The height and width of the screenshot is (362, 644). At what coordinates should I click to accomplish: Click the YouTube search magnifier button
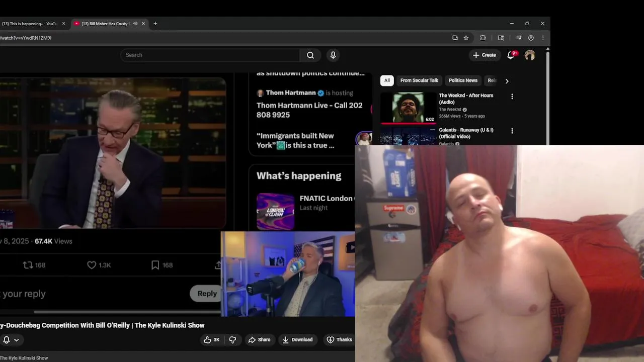point(310,55)
